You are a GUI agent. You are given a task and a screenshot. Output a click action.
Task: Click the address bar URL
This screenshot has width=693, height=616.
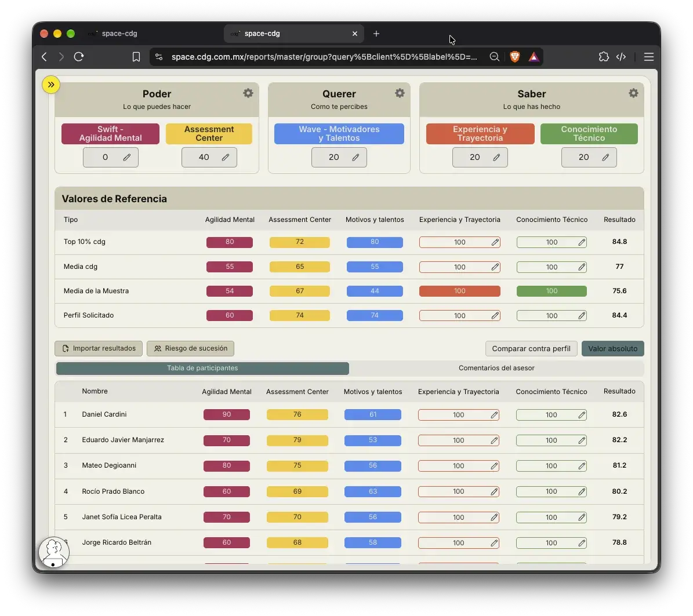point(324,57)
